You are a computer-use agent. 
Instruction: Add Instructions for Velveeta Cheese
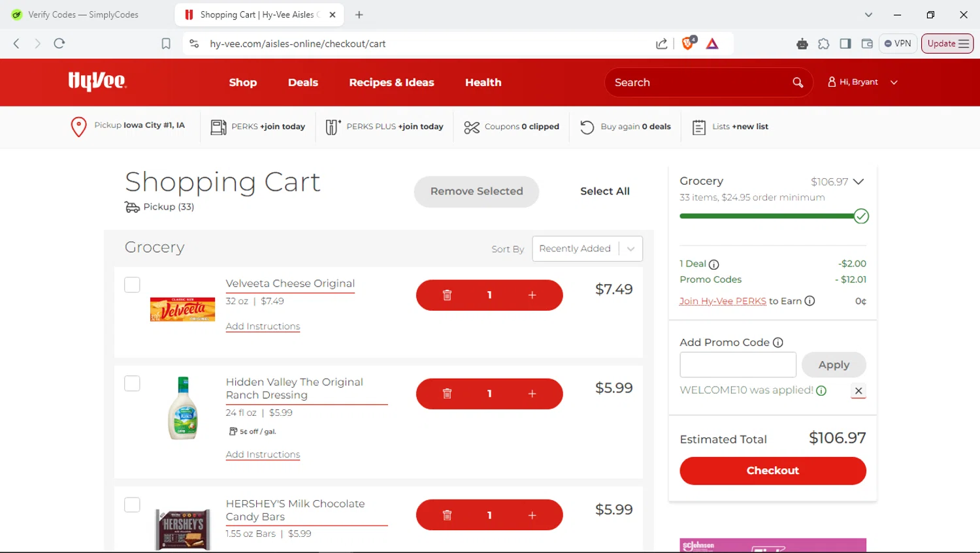(263, 326)
